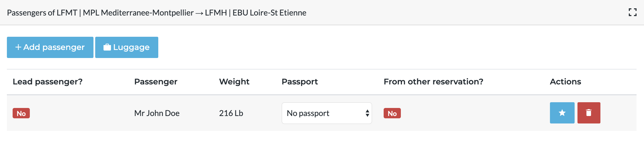
Task: Click the Lead passenger? column header
Action: coord(48,82)
